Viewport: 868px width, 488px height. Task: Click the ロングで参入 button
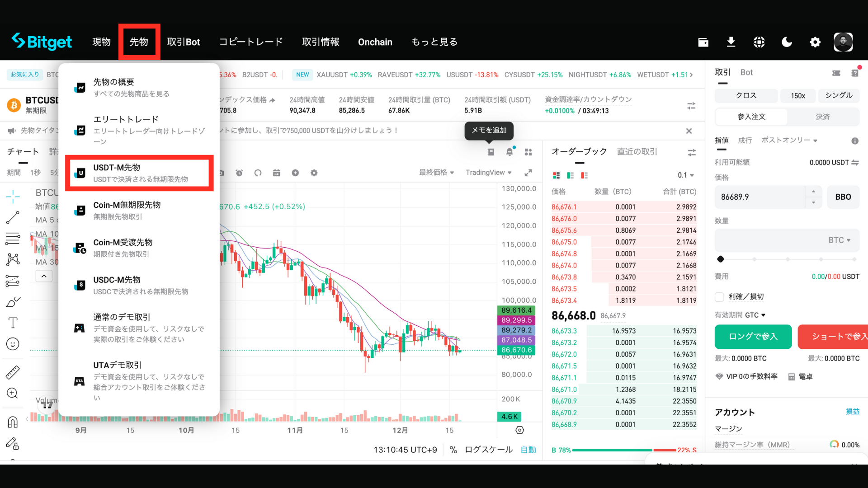[753, 337]
